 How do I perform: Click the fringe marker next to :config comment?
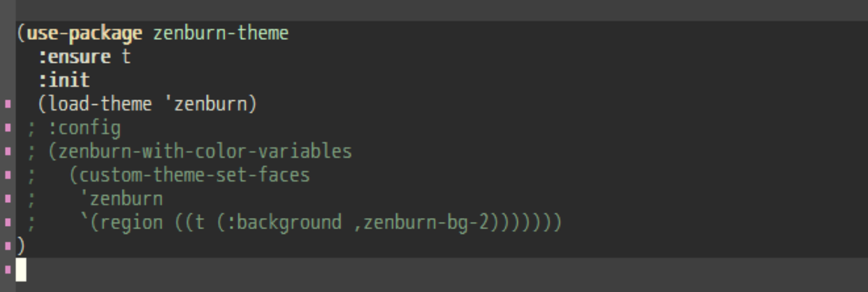(x=8, y=128)
